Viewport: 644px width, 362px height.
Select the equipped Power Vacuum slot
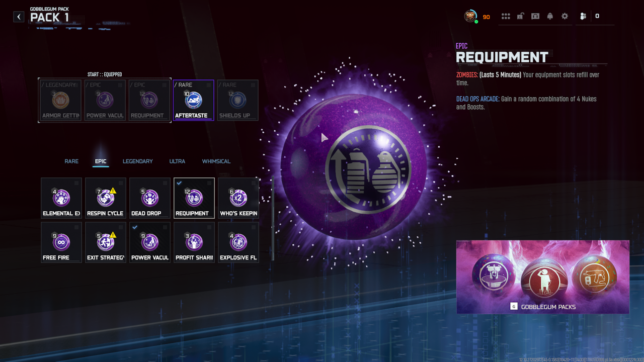[105, 100]
